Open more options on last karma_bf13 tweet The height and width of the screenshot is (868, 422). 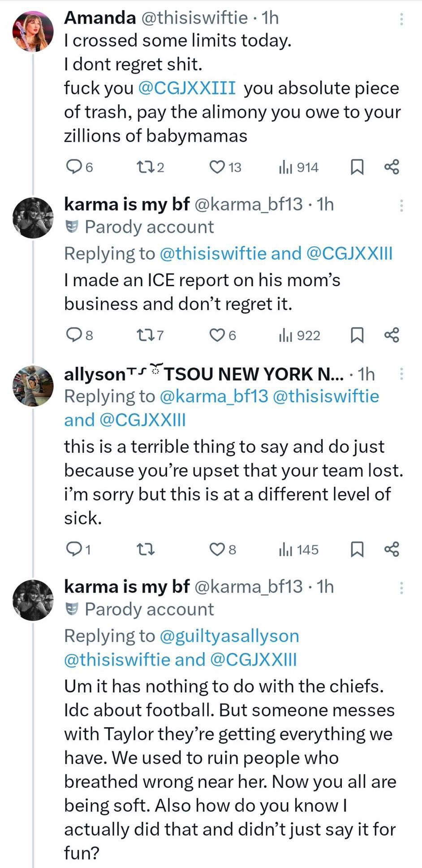click(401, 588)
